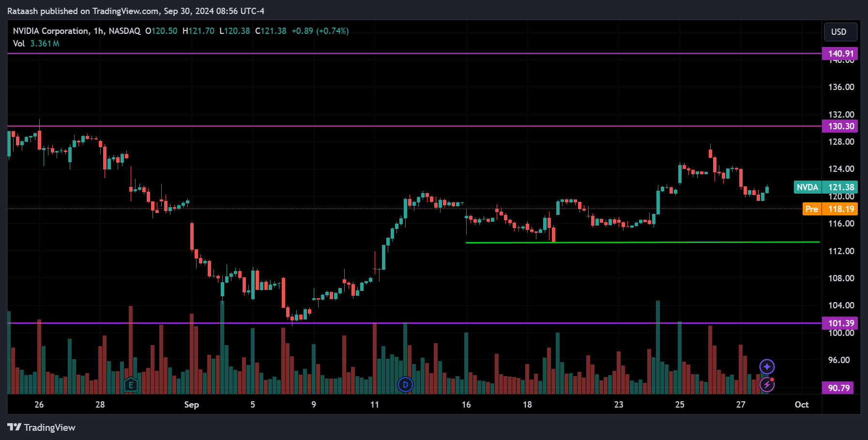Click the purple star event icon

(767, 366)
